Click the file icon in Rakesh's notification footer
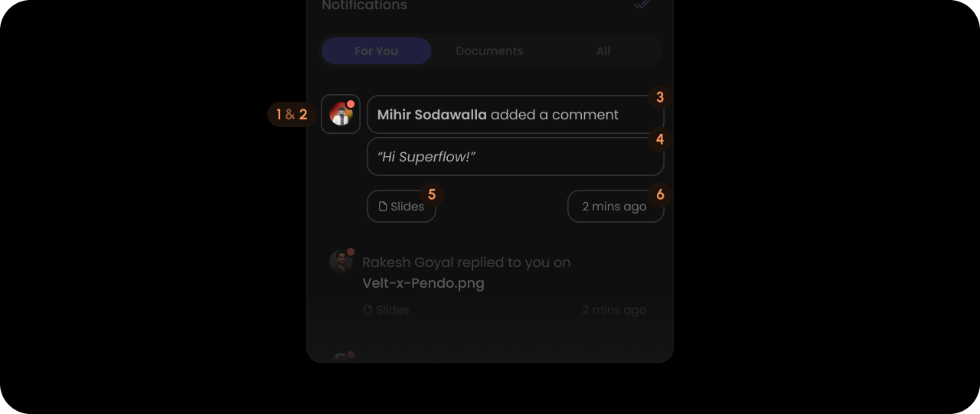Screen dimensions: 980x414 367,310
